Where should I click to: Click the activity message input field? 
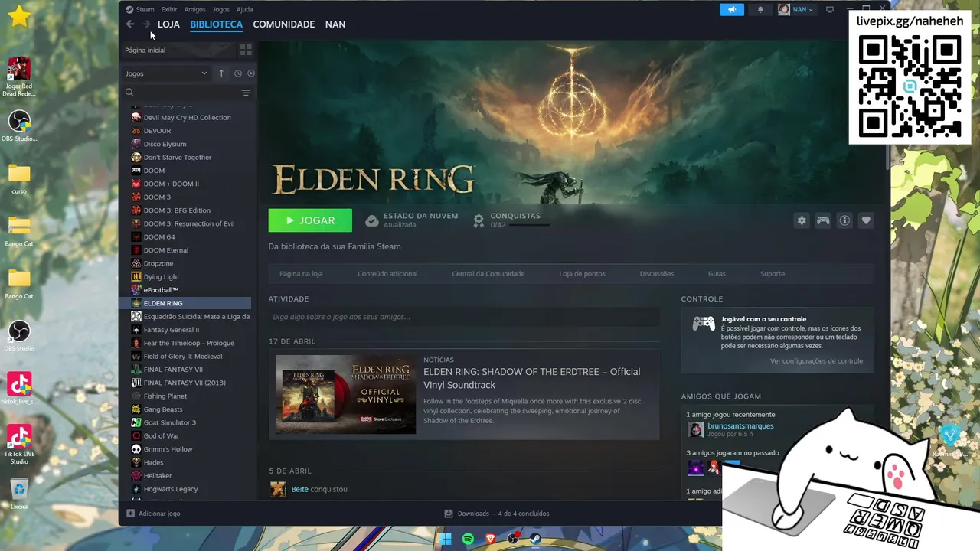click(x=463, y=317)
